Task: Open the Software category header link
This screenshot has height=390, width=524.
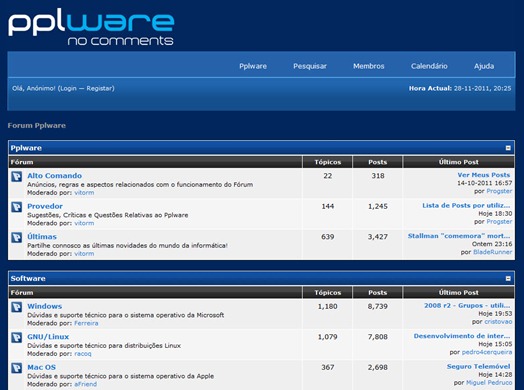Action: pos(28,278)
